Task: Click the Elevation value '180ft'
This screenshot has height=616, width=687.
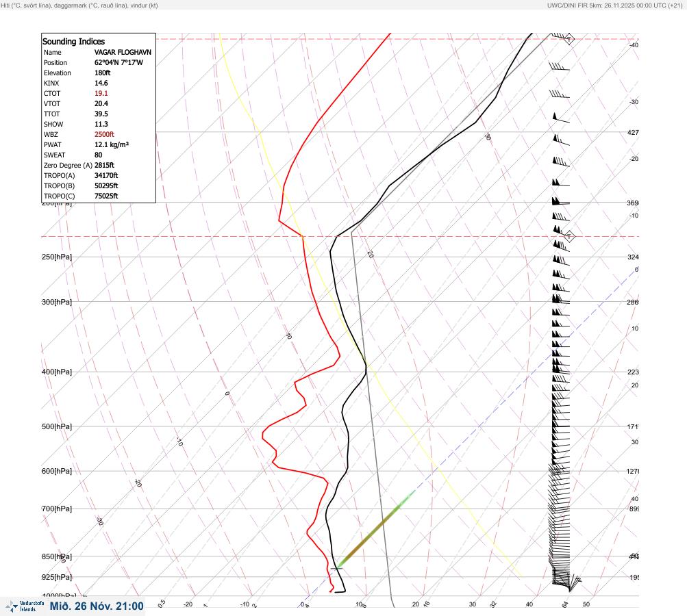Action: coord(103,73)
